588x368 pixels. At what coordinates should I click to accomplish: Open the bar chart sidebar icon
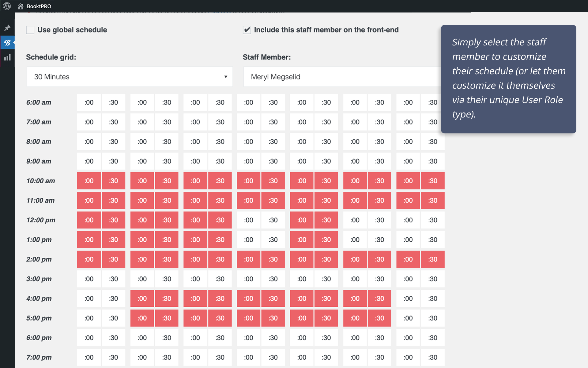7,57
